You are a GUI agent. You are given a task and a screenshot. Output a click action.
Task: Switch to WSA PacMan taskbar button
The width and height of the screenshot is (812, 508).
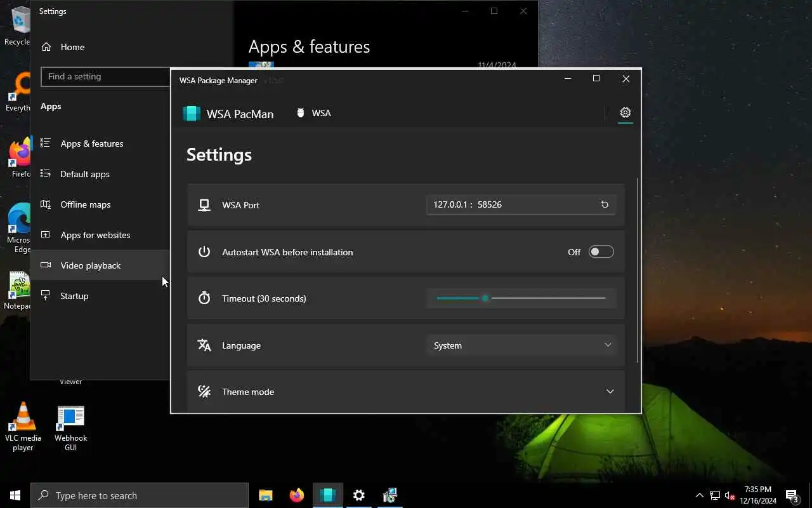pos(328,495)
